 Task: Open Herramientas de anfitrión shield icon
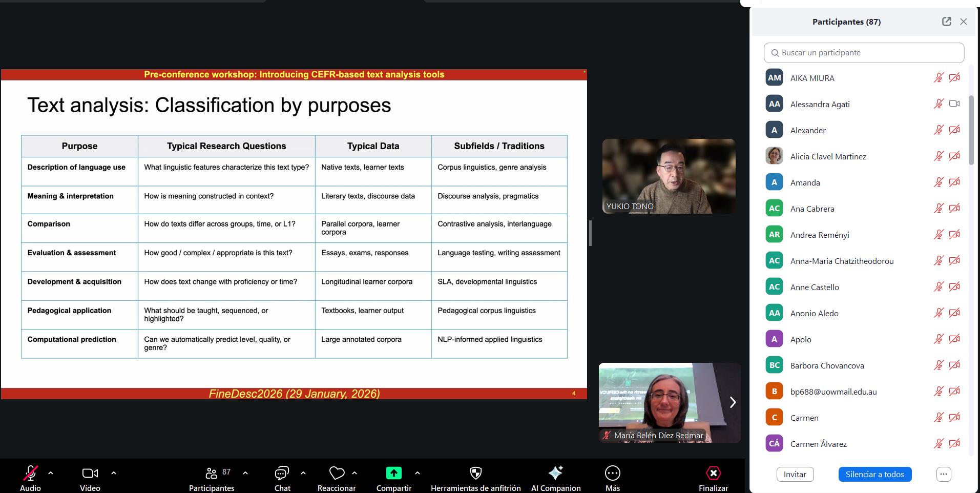[475, 473]
